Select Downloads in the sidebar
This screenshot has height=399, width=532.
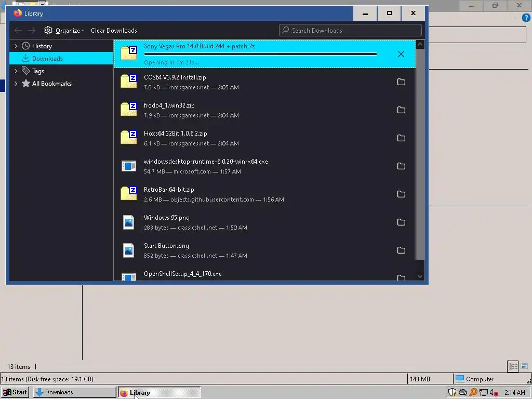[x=61, y=58]
